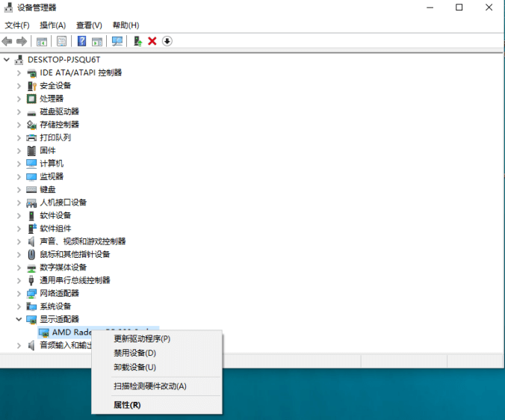Viewport: 505px width, 420px height.
Task: Click the 安全设备 key icon
Action: tap(31, 86)
